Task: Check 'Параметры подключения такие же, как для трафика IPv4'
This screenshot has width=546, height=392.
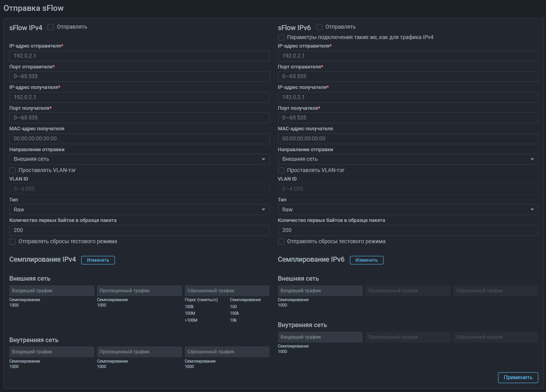Action: point(281,37)
